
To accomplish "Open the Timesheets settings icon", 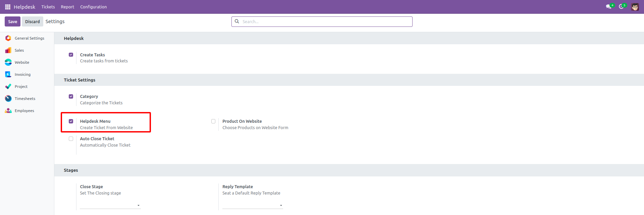I will (8, 99).
